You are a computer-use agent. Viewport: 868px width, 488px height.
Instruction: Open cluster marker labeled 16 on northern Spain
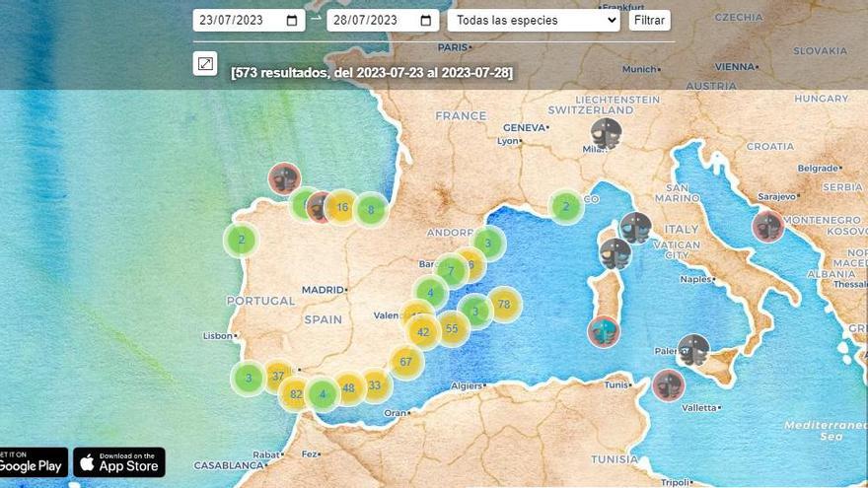point(342,207)
